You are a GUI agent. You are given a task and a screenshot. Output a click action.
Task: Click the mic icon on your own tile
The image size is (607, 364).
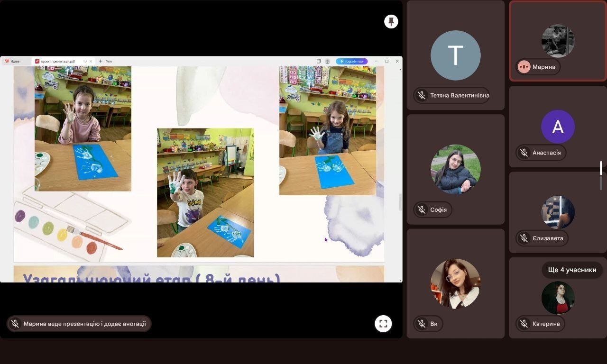coord(421,324)
